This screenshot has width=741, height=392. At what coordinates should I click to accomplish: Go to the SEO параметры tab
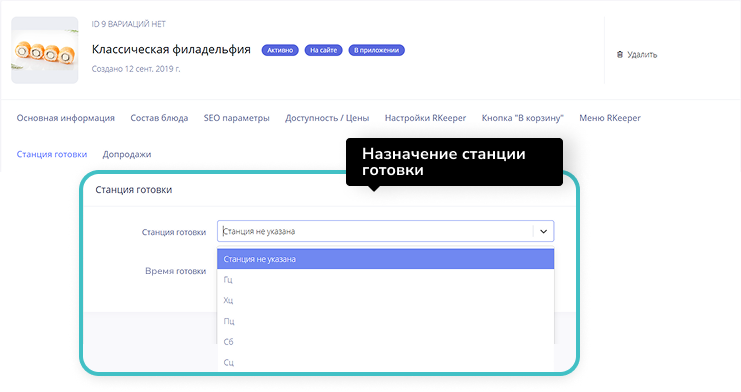coord(236,118)
